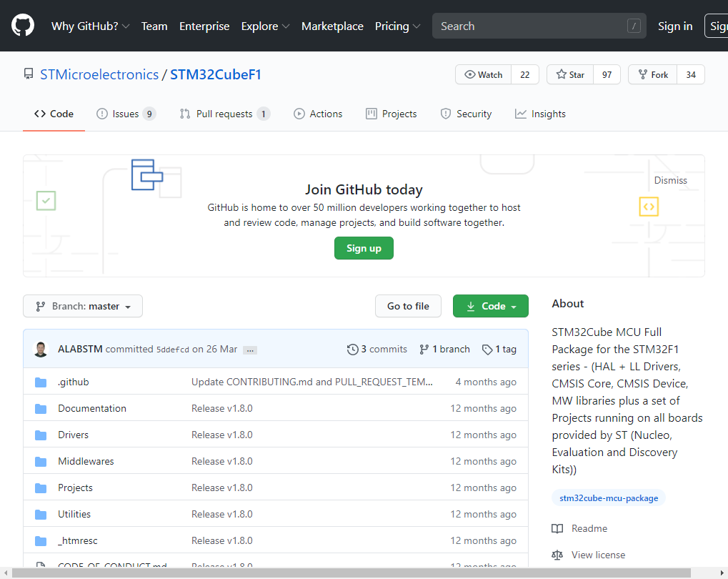Open the green Code dropdown

pos(490,306)
